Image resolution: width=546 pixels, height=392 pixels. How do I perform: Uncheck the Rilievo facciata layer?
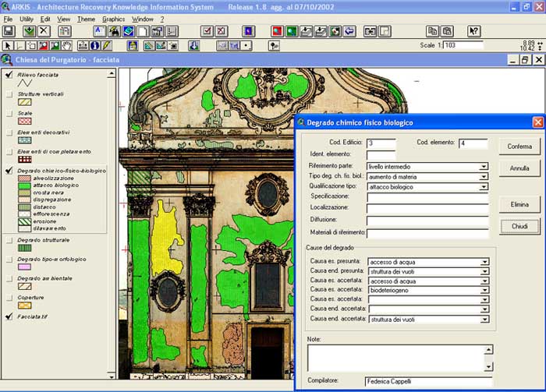coord(8,74)
